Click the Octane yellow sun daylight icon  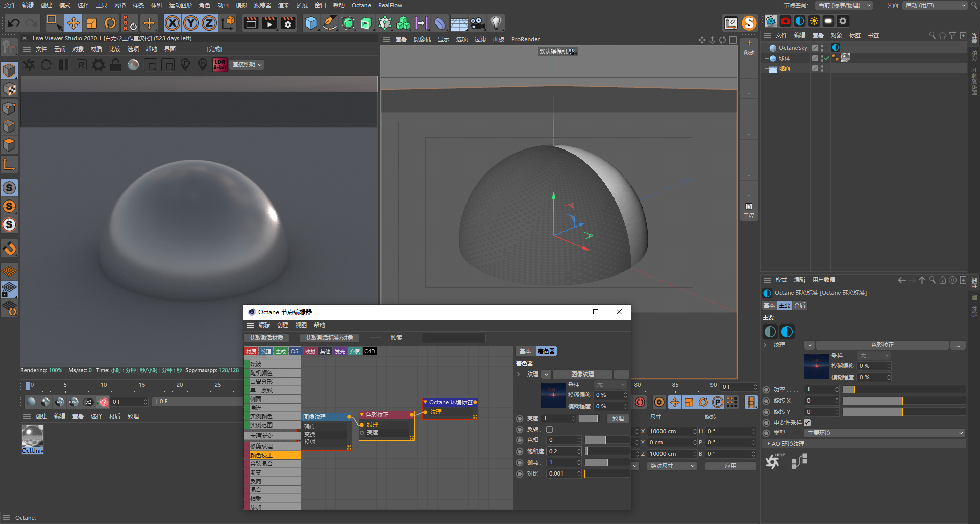click(814, 21)
